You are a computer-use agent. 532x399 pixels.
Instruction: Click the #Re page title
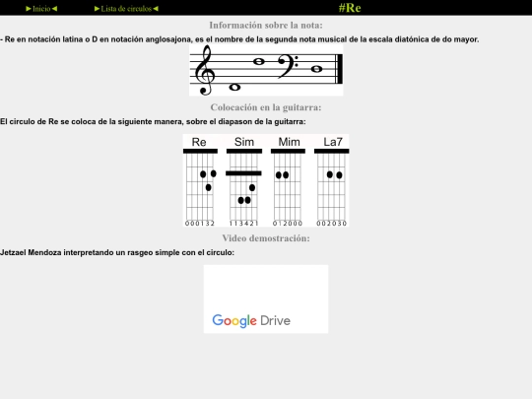coord(350,8)
